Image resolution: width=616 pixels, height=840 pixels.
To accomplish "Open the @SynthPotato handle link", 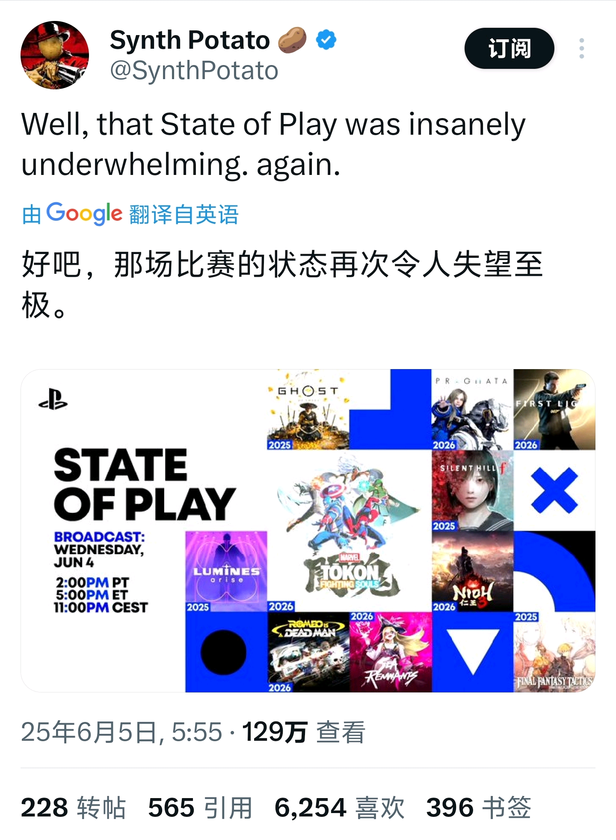I will pyautogui.click(x=194, y=71).
